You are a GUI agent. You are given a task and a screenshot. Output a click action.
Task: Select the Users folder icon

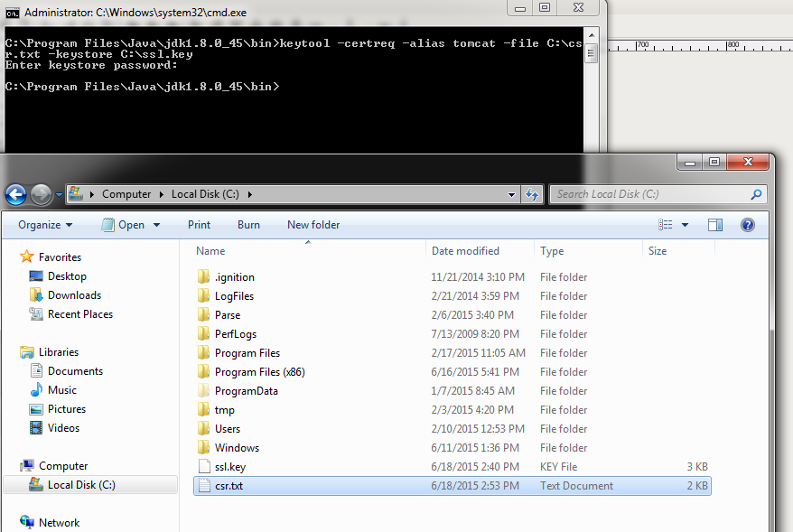203,428
